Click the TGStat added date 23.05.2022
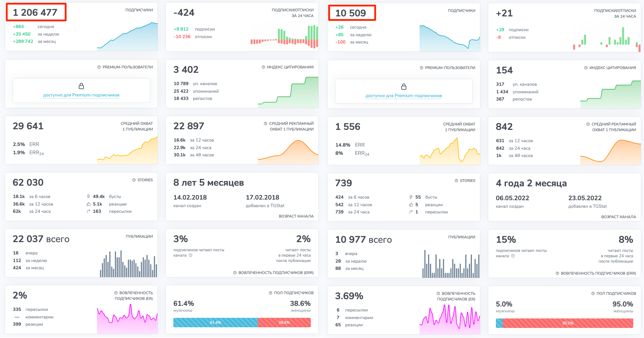This screenshot has height=338, width=644. click(x=585, y=198)
